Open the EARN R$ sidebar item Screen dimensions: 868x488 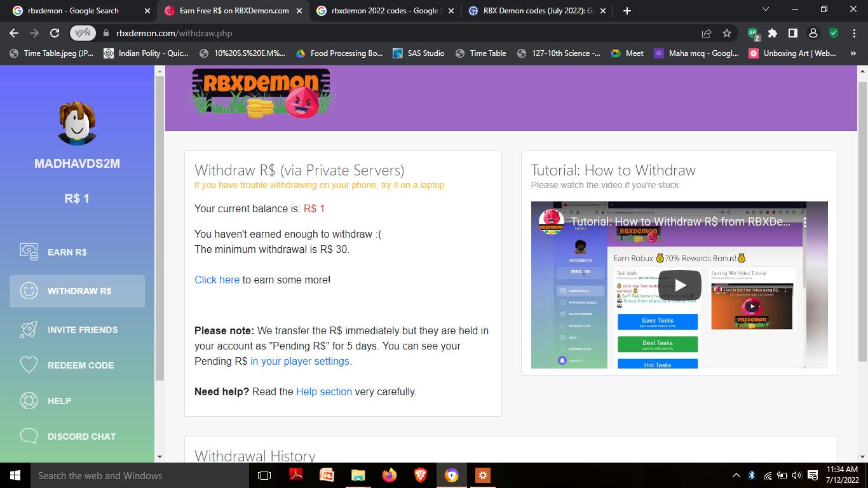point(77,252)
